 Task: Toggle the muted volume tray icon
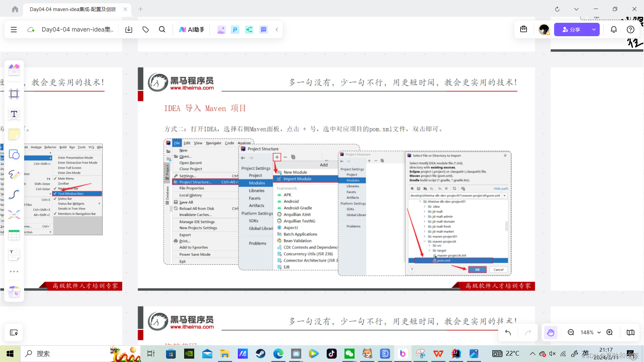(x=552, y=354)
